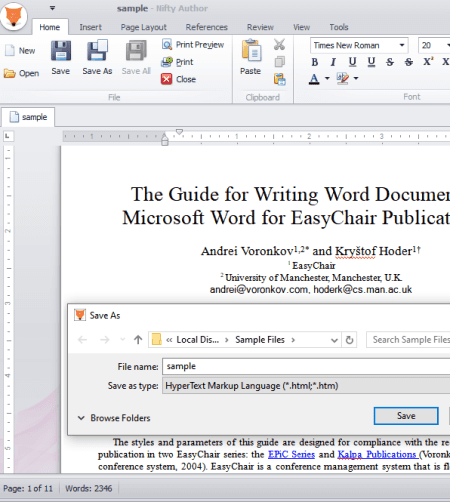Refresh the Save As folder view
This screenshot has width=450, height=502.
pos(349,340)
